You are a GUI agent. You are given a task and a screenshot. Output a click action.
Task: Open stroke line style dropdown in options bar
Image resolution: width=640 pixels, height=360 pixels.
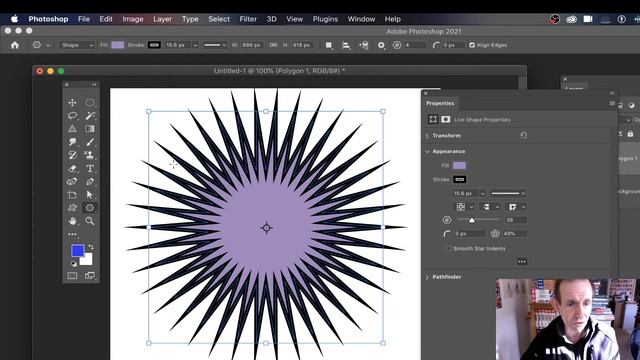point(215,45)
